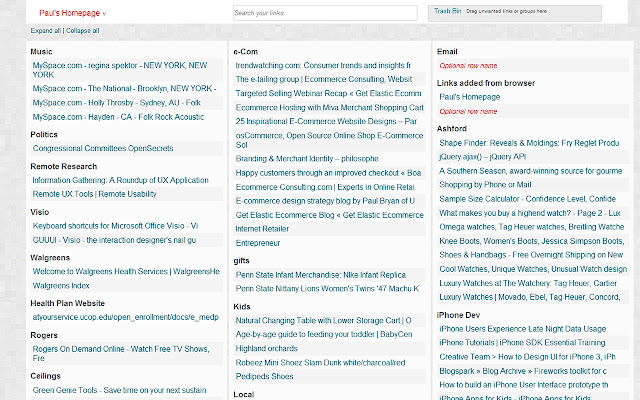Open osCommerce Open Source Online Shop link
The height and width of the screenshot is (400, 640).
(x=329, y=140)
